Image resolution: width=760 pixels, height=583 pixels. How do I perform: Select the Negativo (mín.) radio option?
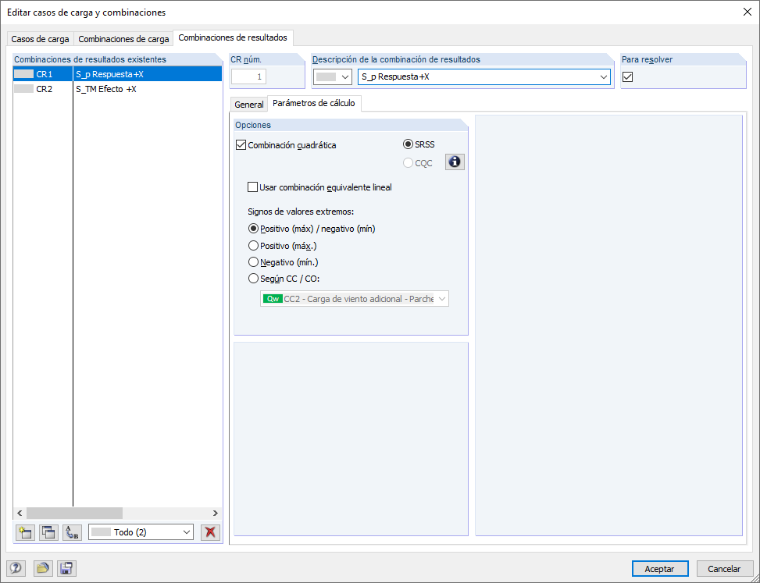[253, 262]
